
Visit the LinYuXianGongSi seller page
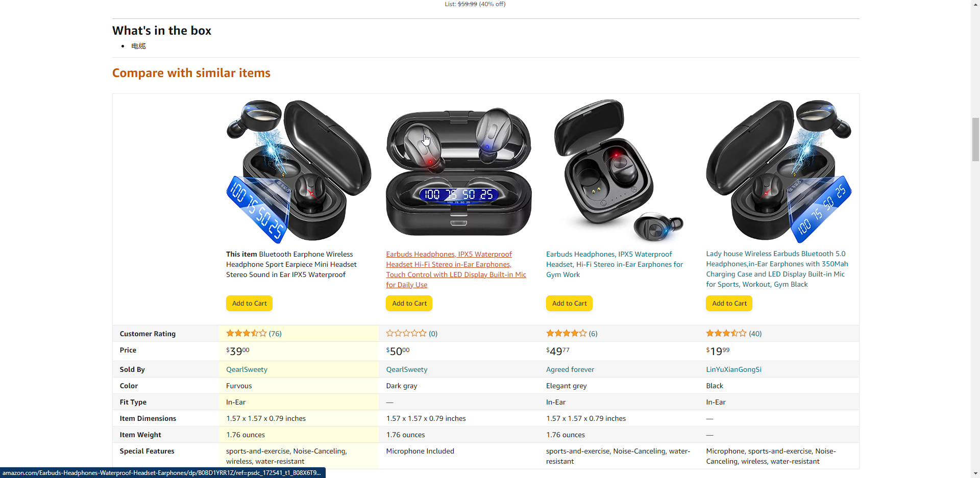pos(733,369)
